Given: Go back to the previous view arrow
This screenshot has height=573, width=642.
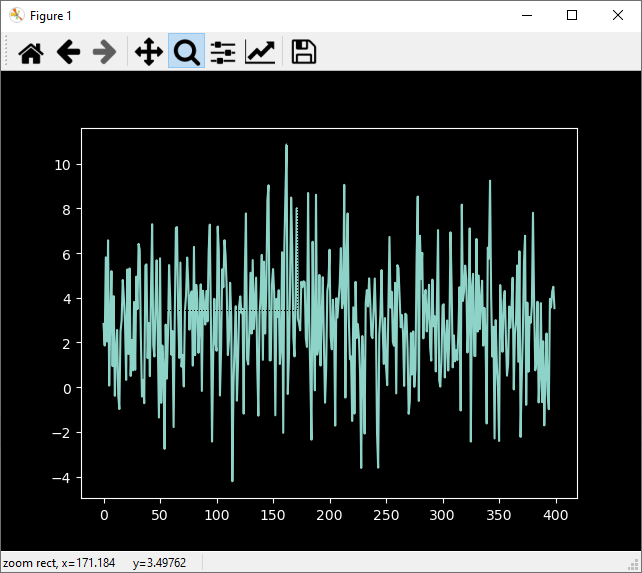Looking at the screenshot, I should point(68,52).
